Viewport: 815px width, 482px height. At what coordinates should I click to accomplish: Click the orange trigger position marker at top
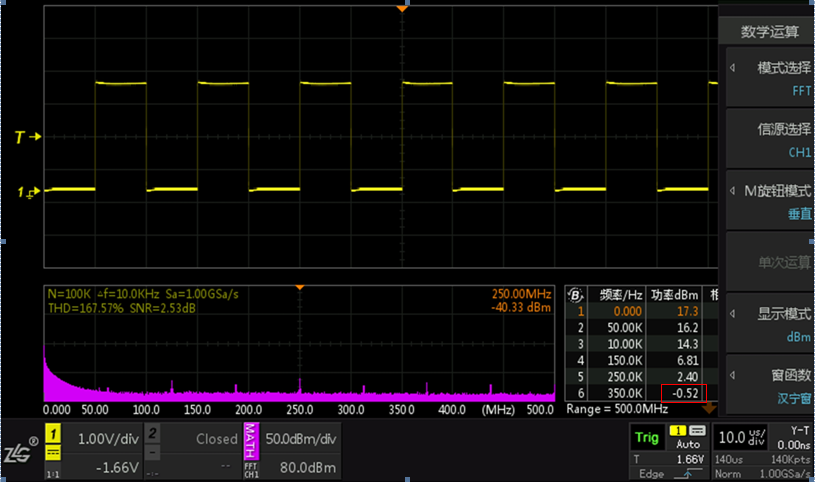click(401, 8)
